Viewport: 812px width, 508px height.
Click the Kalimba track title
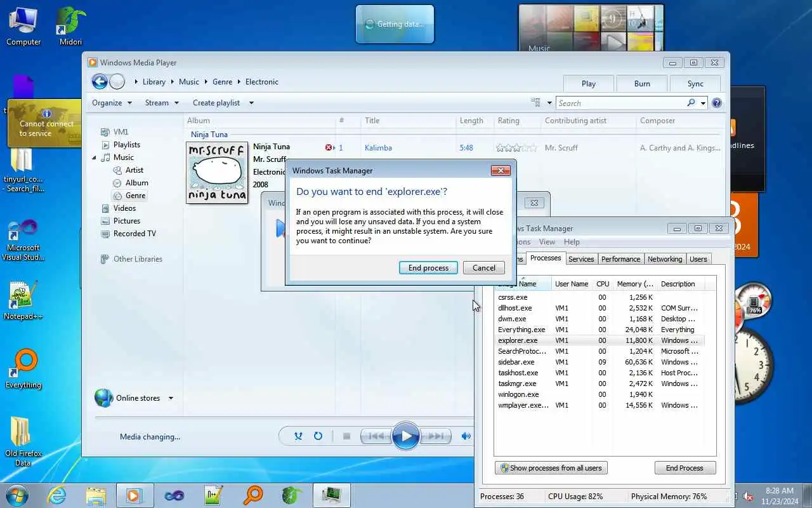(x=378, y=148)
